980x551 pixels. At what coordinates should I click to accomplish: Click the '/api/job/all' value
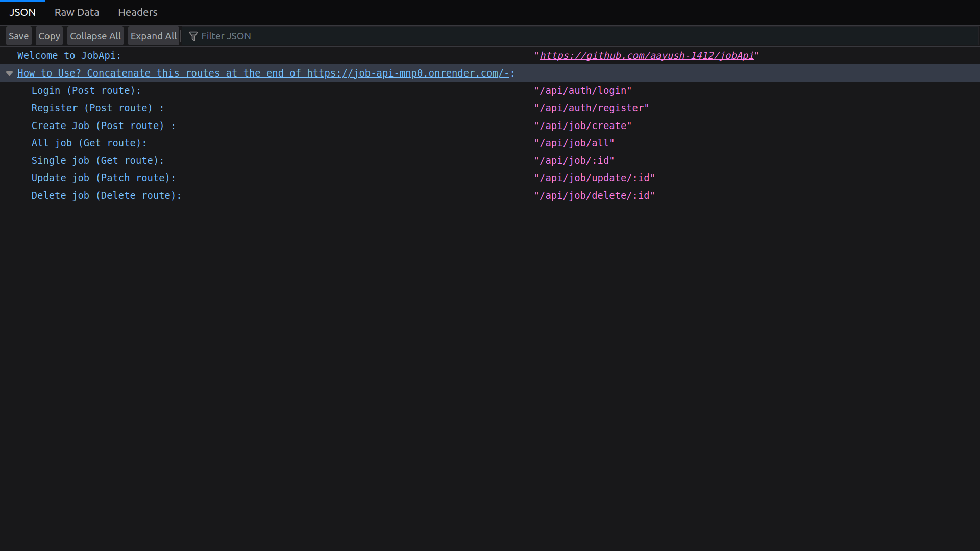pyautogui.click(x=574, y=143)
